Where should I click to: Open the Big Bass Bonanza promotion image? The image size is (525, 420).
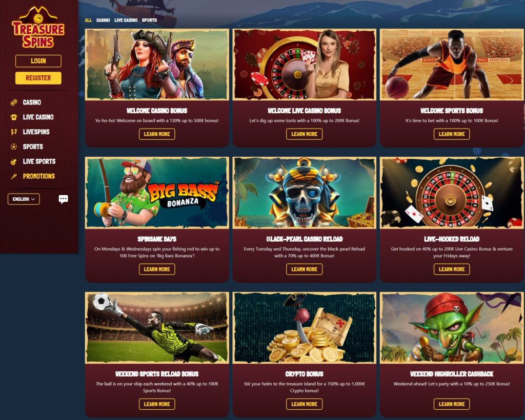coord(157,193)
